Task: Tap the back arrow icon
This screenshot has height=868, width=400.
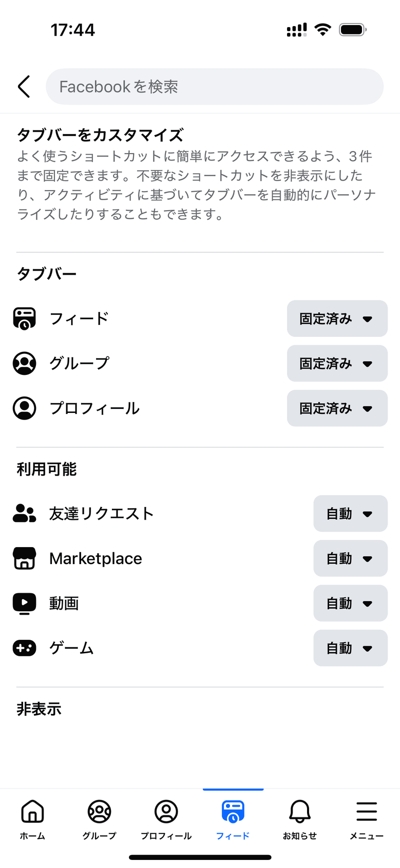Action: (24, 87)
